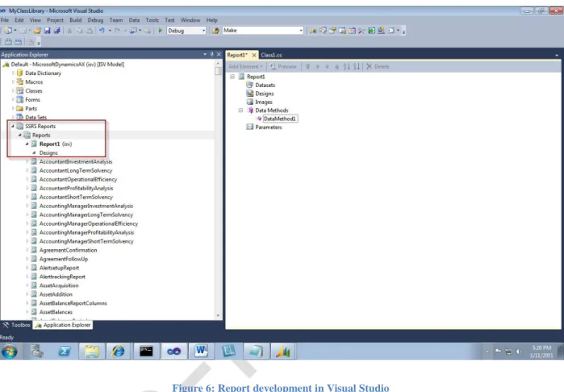Expand the Data Dictionary node
The image size is (564, 392).
coord(13,73)
